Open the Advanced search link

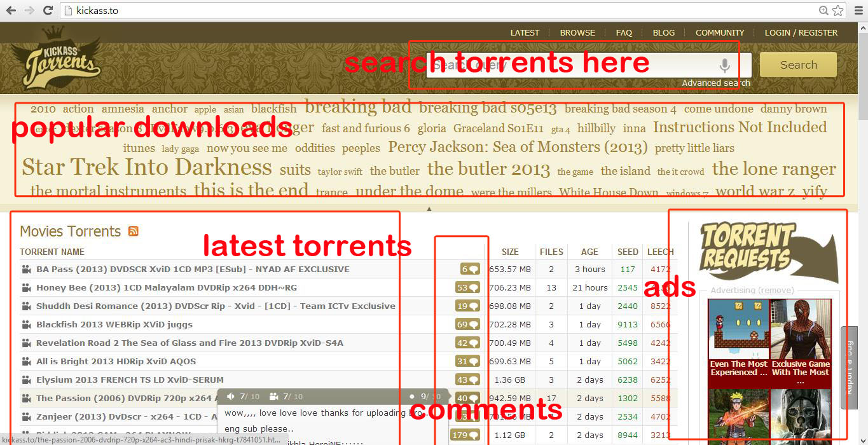coord(716,83)
